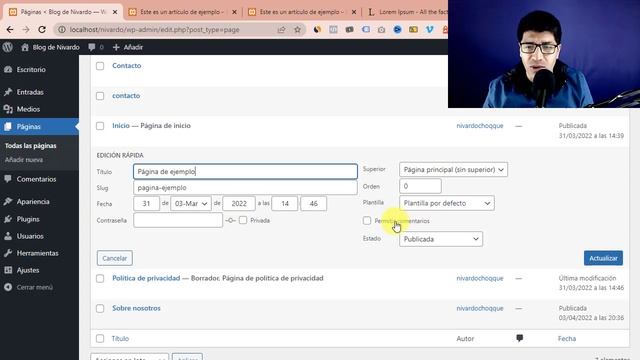Click the Contraseña password field

(178, 220)
